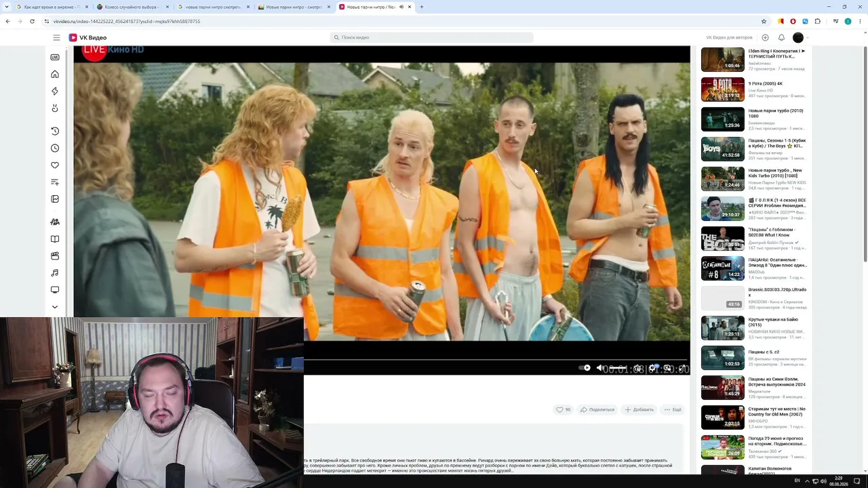
Task: Open the watch history sidebar icon
Action: 55,131
